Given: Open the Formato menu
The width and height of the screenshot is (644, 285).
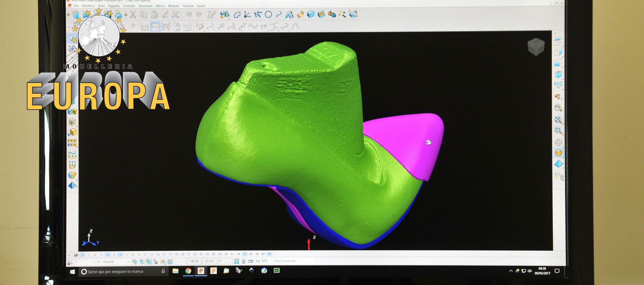Looking at the screenshot, I should [129, 6].
